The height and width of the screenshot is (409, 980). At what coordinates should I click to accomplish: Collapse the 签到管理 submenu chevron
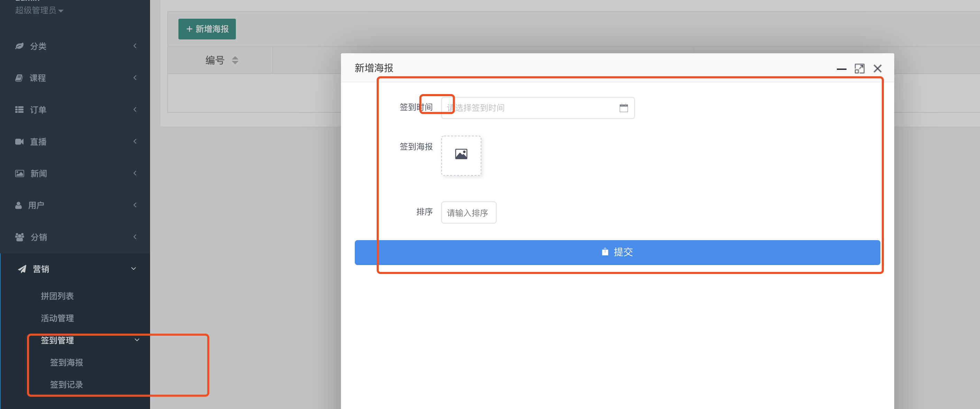[137, 340]
